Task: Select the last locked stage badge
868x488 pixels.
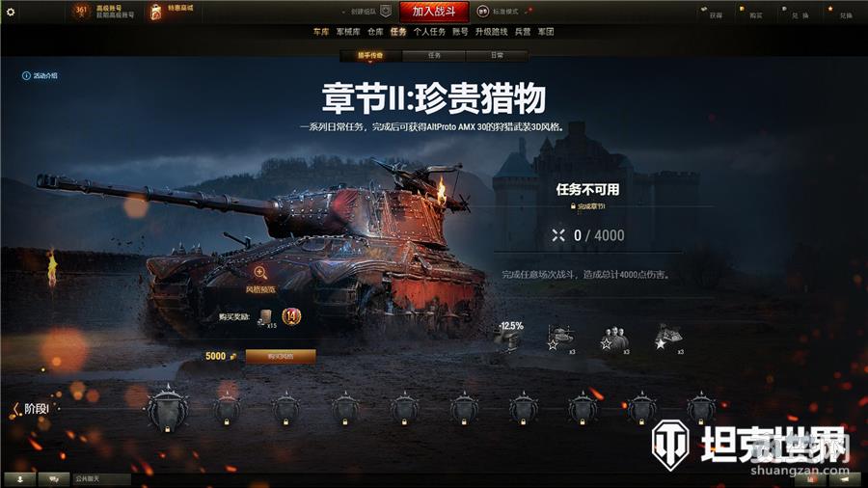Action: point(701,410)
